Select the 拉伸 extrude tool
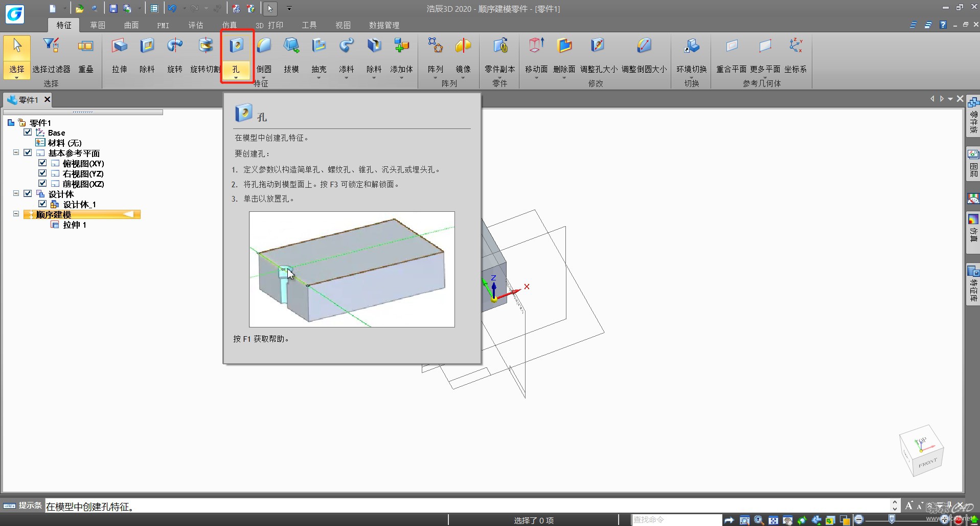Screen dimensions: 980x526 120,55
